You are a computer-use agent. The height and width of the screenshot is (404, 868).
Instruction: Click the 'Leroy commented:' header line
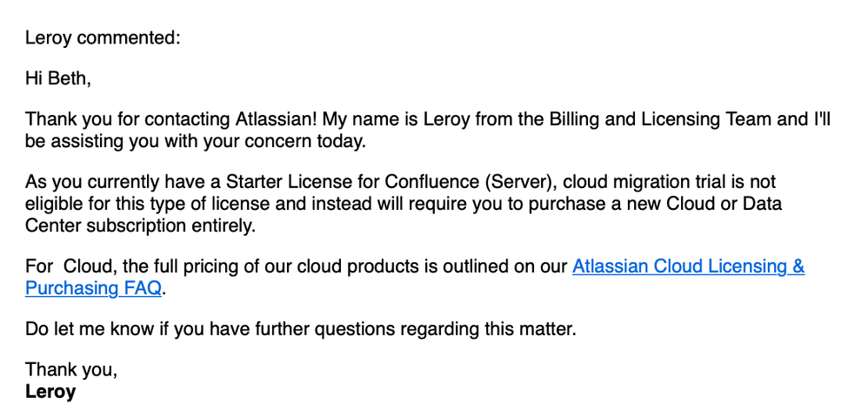[103, 38]
